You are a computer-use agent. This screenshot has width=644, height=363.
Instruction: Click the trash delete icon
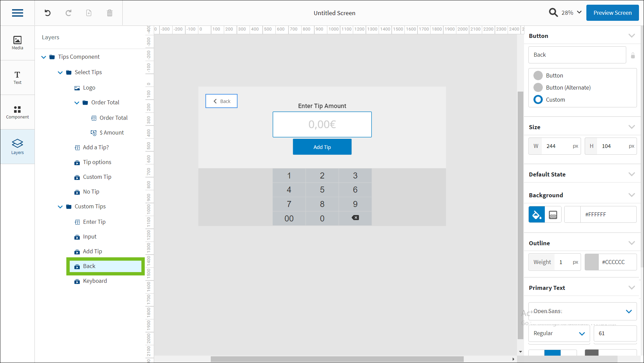(x=110, y=13)
